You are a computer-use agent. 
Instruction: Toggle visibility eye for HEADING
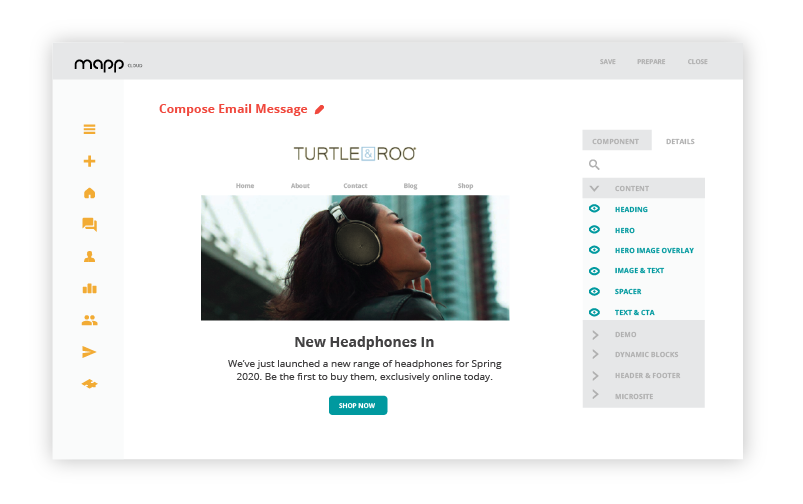tap(594, 208)
